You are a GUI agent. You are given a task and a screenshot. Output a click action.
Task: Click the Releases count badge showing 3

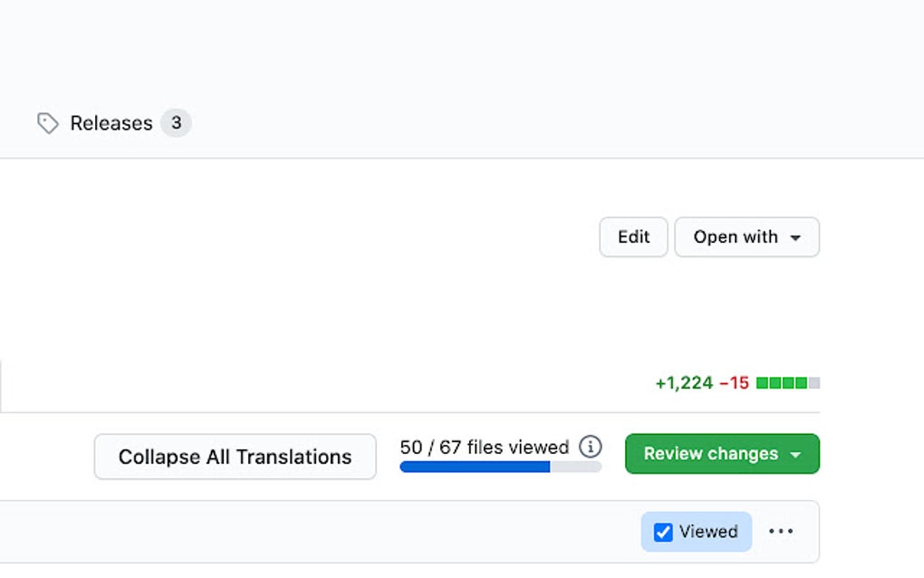[178, 123]
